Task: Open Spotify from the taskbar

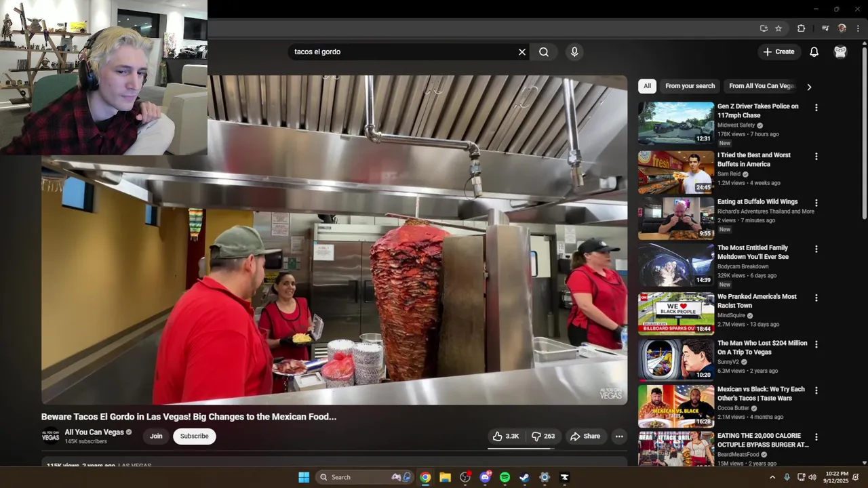Action: tap(505, 477)
